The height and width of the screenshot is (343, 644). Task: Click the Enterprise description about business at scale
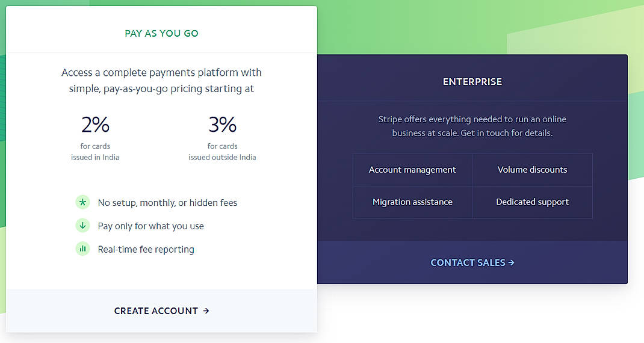pyautogui.click(x=472, y=126)
